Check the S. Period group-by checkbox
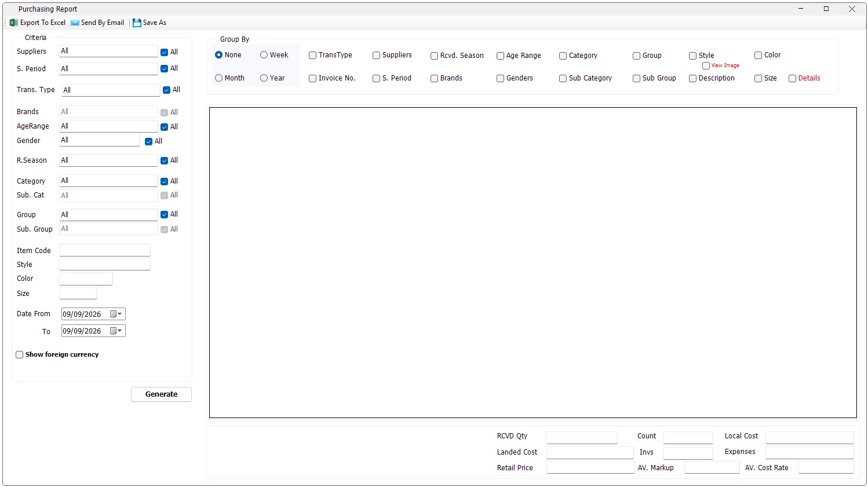 376,78
